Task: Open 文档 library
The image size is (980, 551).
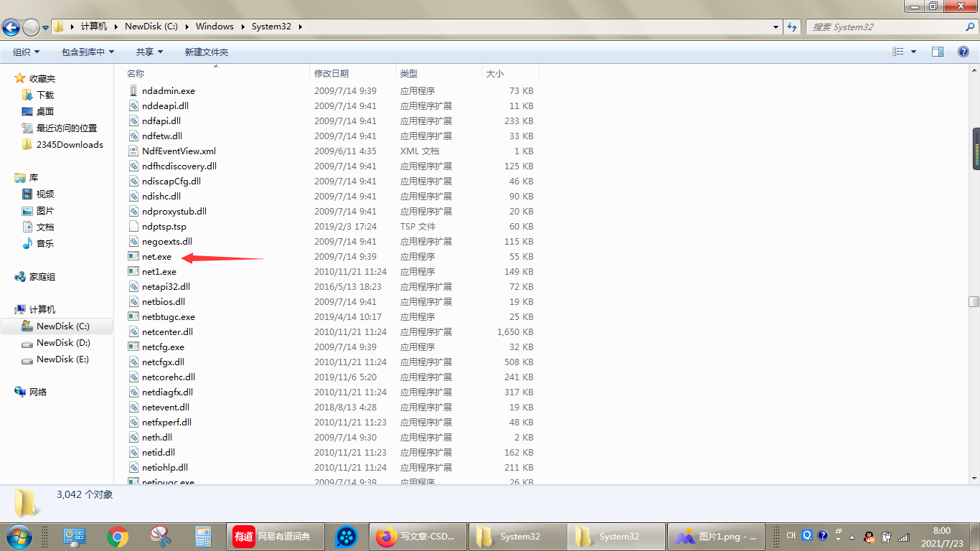Action: (x=45, y=227)
